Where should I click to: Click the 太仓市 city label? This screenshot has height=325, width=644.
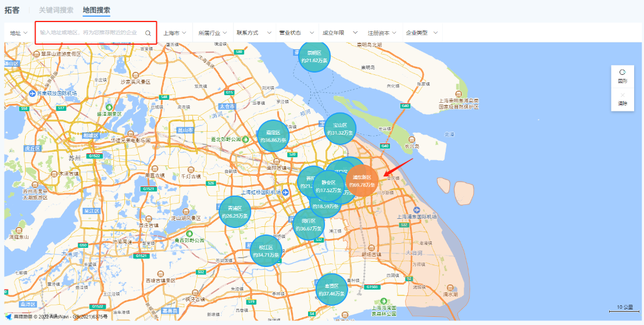pyautogui.click(x=227, y=106)
